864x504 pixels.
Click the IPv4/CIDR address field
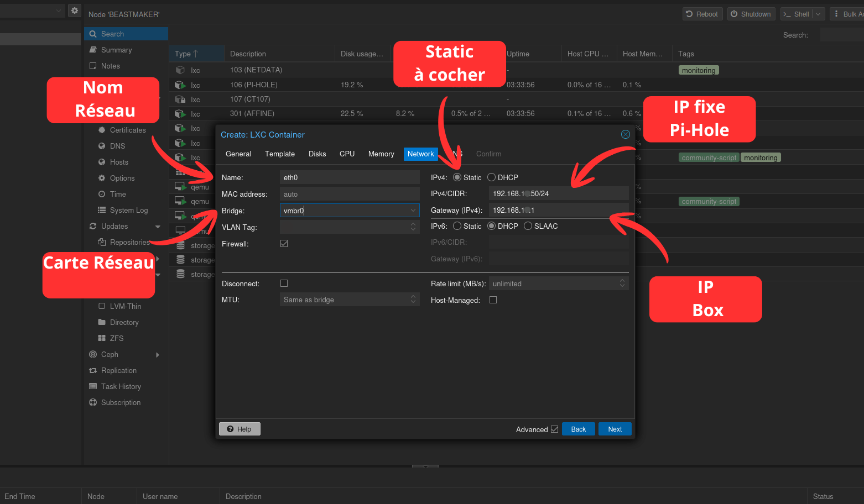[x=559, y=193]
